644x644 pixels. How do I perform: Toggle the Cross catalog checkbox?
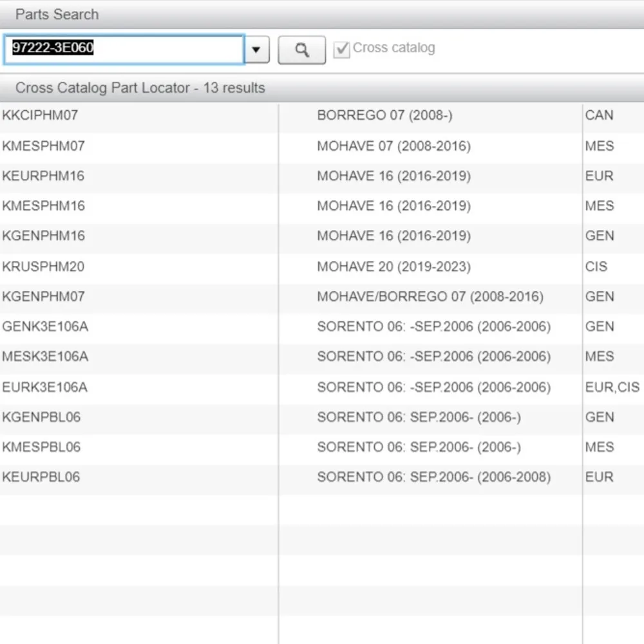[341, 50]
